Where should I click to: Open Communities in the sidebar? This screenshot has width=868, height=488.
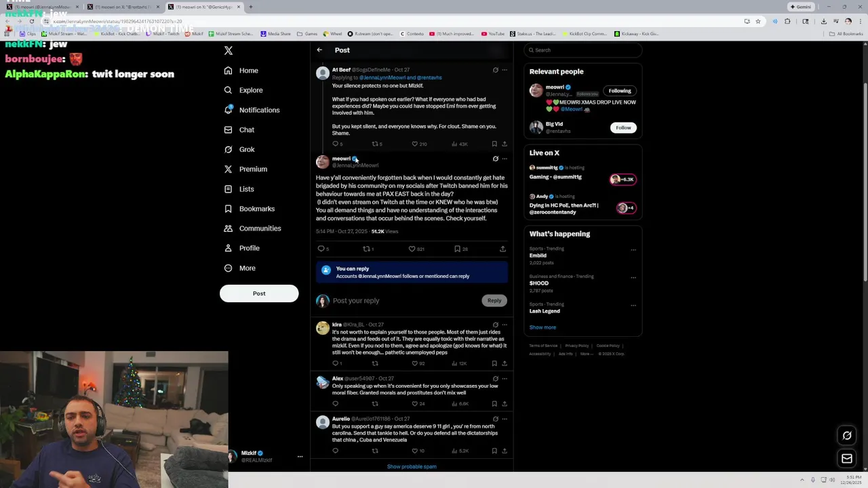click(252, 228)
